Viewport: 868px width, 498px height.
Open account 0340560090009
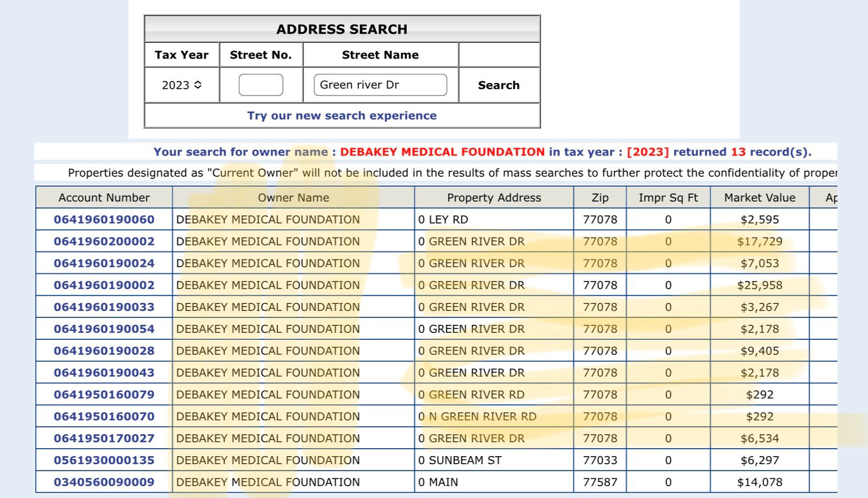(104, 482)
